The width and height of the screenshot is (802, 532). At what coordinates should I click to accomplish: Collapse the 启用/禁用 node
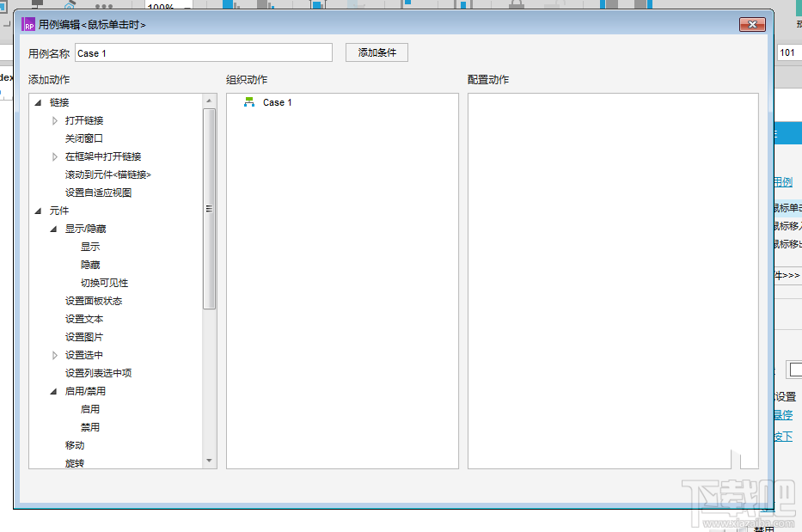[x=53, y=391]
